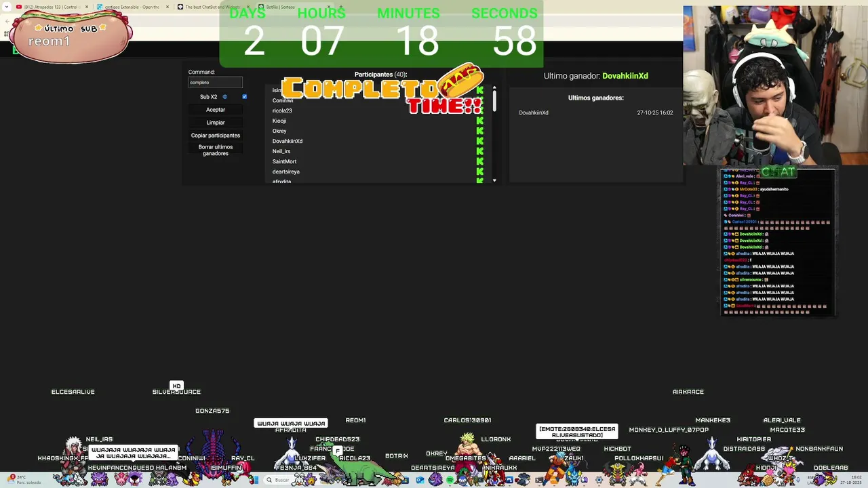Close the castigos Extensible tab
This screenshot has width=868, height=488.
point(167,7)
